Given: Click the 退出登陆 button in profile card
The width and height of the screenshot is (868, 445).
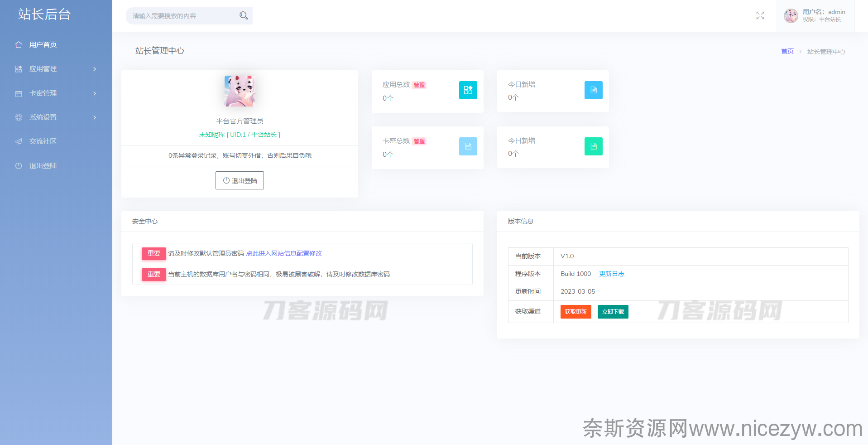Looking at the screenshot, I should click(240, 180).
